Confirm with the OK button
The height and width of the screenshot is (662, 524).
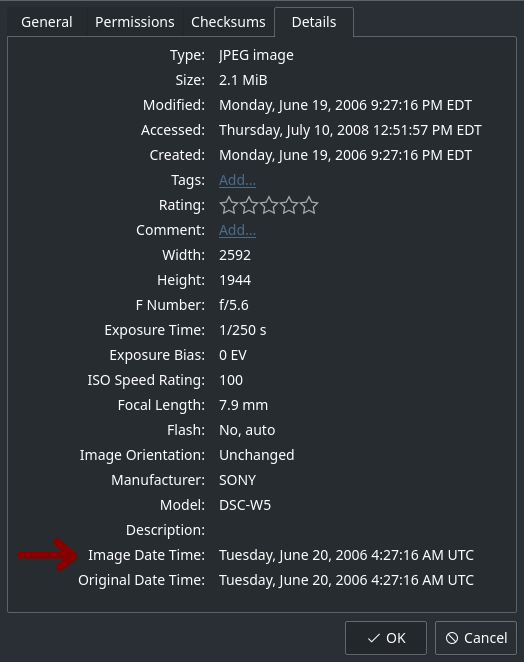pyautogui.click(x=386, y=638)
